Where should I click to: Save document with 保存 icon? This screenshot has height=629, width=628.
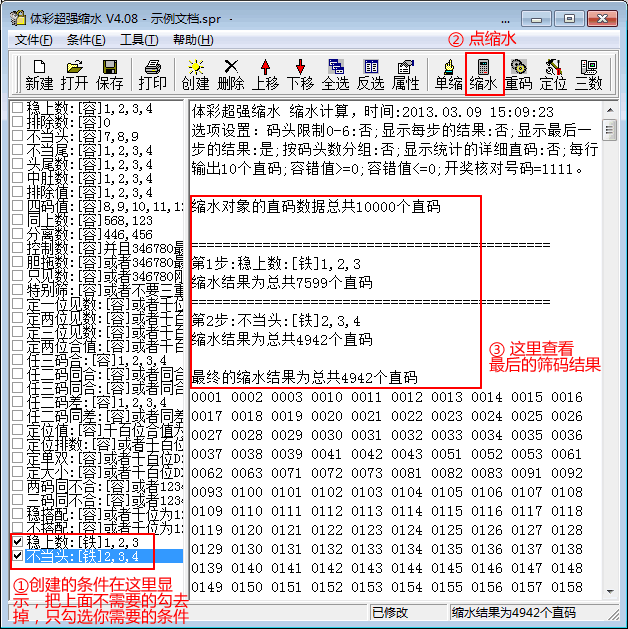(x=109, y=75)
